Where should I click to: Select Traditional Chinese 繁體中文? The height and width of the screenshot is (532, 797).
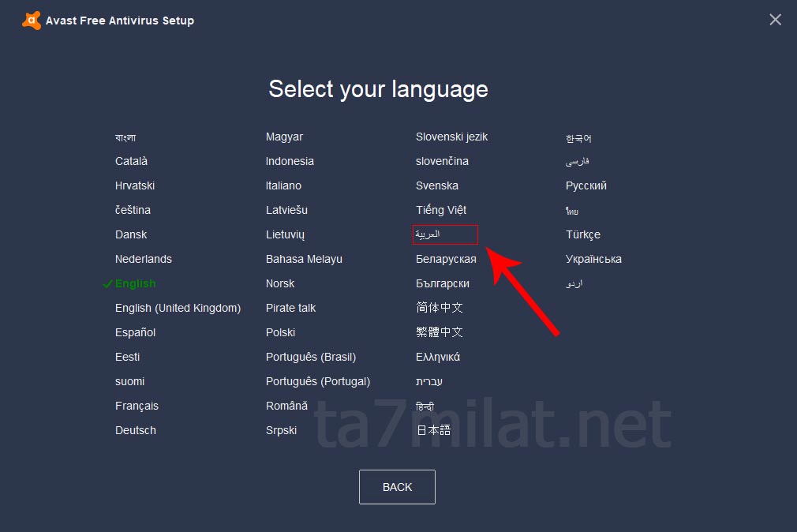tap(440, 332)
